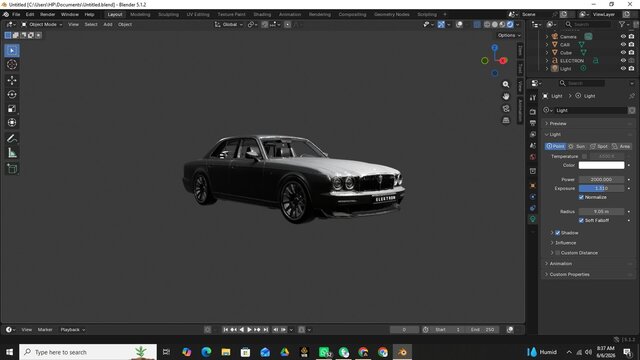Enable the Custom Distance checkbox

coord(558,253)
